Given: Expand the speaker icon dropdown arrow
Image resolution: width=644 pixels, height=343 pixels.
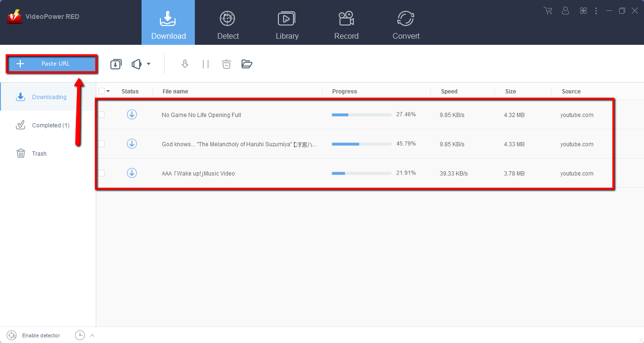Looking at the screenshot, I should 149,64.
